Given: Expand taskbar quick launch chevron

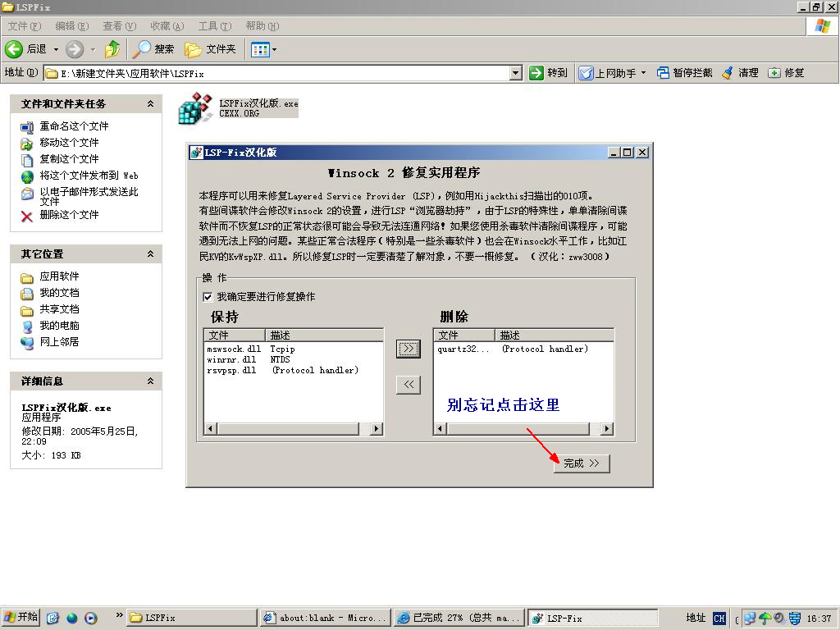Looking at the screenshot, I should (x=120, y=614).
